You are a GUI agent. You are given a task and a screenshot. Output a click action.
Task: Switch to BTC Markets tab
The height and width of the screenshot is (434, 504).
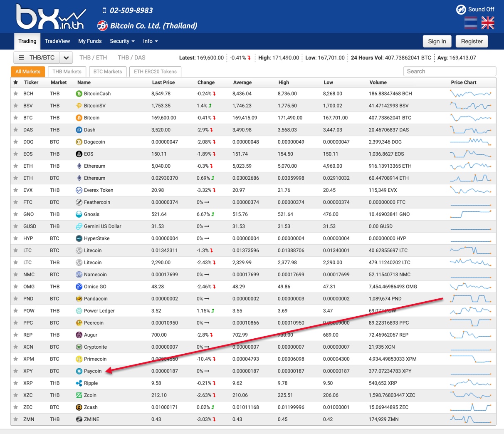[x=108, y=72]
